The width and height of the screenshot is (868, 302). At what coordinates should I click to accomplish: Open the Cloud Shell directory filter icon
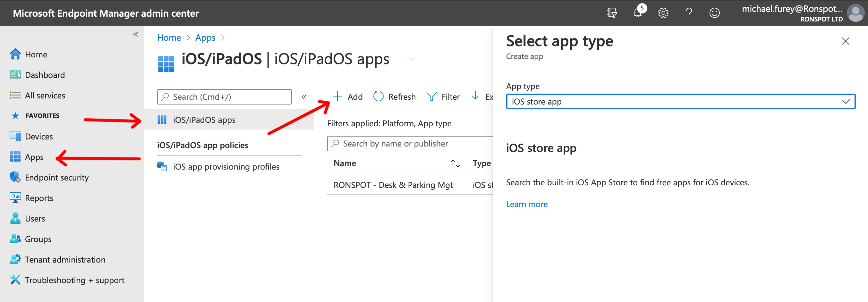[612, 13]
